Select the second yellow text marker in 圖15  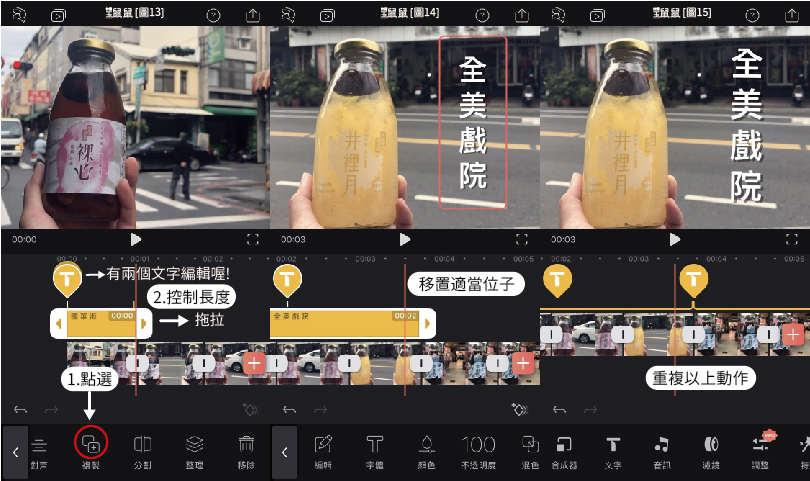(693, 280)
